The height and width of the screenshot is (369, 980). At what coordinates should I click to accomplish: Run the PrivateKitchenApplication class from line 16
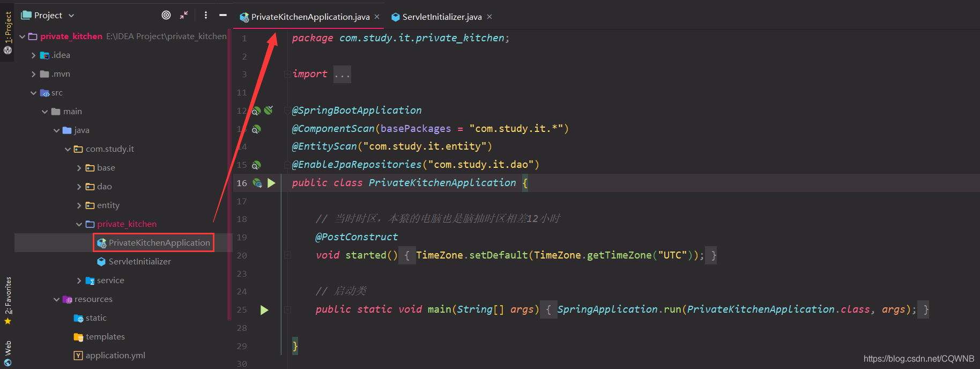click(271, 183)
